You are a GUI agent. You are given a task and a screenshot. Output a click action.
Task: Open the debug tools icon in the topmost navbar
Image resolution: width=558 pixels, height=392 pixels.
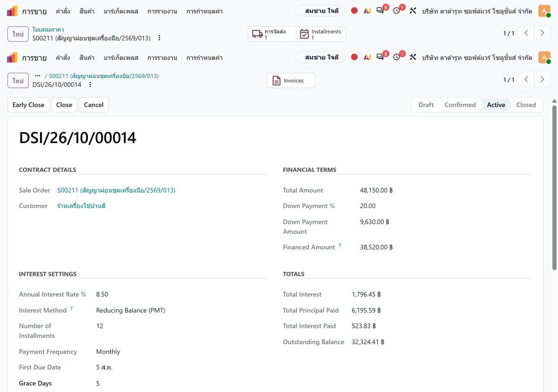[x=413, y=11]
